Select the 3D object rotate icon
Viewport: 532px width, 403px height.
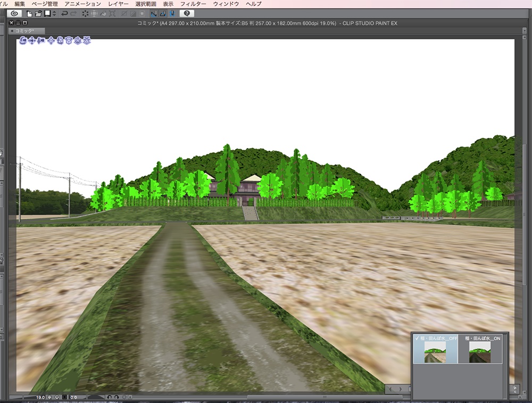(x=61, y=40)
